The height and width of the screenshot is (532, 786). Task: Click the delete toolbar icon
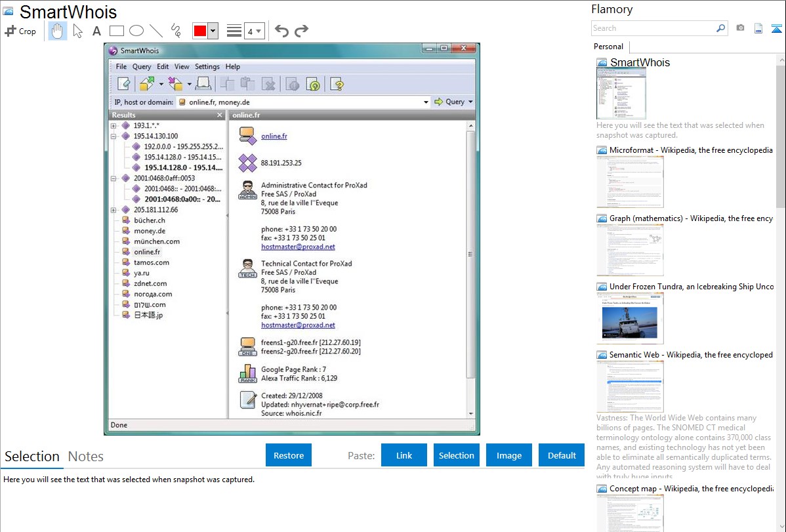coord(269,84)
